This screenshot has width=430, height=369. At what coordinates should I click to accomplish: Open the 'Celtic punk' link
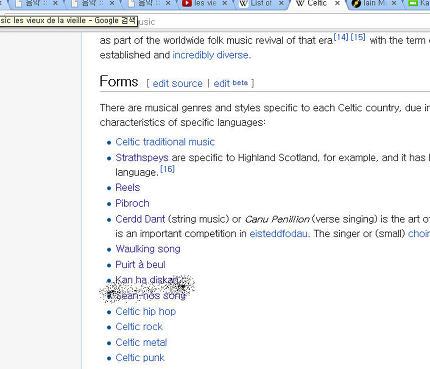pyautogui.click(x=140, y=358)
